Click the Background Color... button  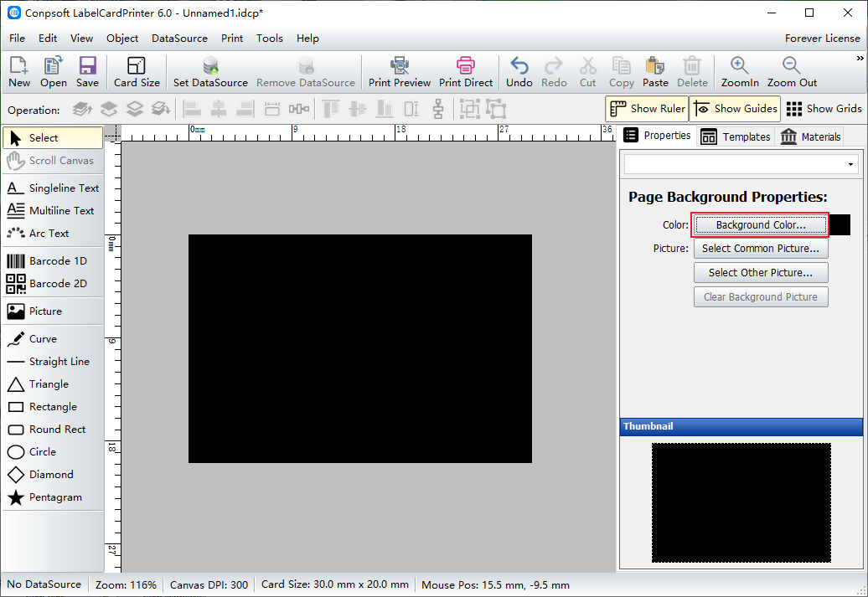[x=761, y=225]
